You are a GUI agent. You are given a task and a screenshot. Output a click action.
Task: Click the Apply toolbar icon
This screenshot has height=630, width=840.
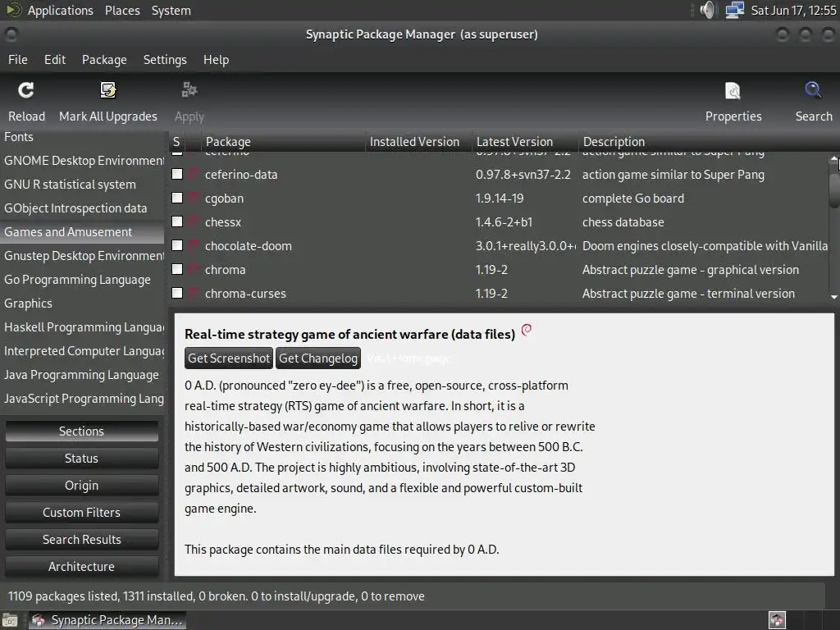point(189,90)
